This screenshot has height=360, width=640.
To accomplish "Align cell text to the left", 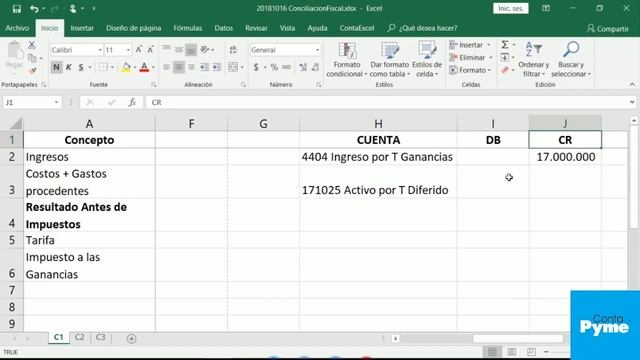I will tap(166, 67).
